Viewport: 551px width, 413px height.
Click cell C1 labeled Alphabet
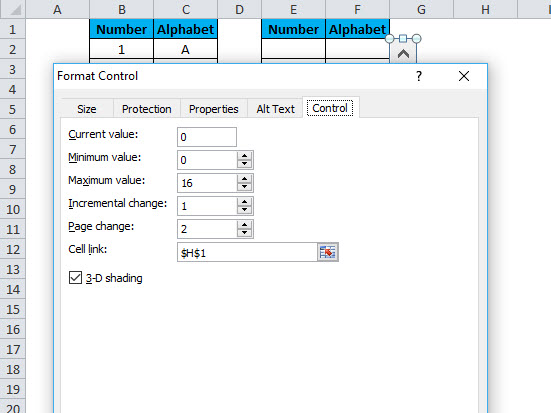pyautogui.click(x=186, y=29)
